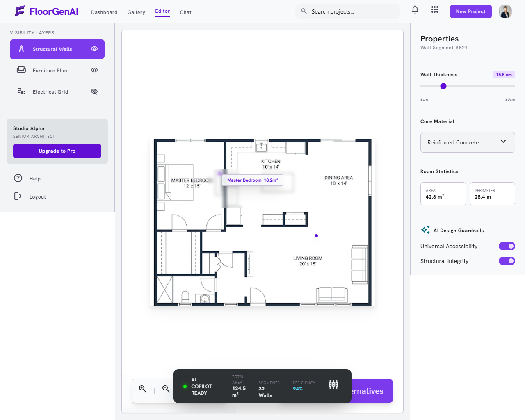Click the AI Design Guardrails sparkle icon
525x420 pixels.
(x=425, y=230)
